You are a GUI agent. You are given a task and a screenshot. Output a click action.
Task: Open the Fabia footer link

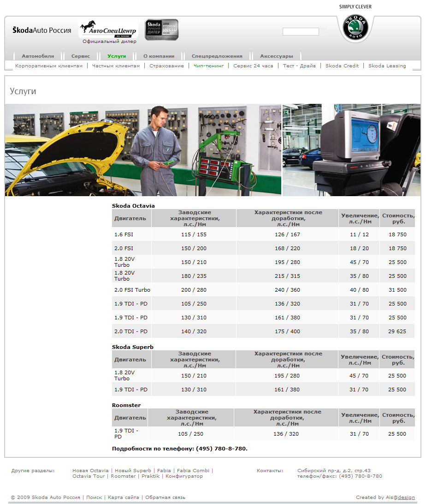pyautogui.click(x=164, y=471)
